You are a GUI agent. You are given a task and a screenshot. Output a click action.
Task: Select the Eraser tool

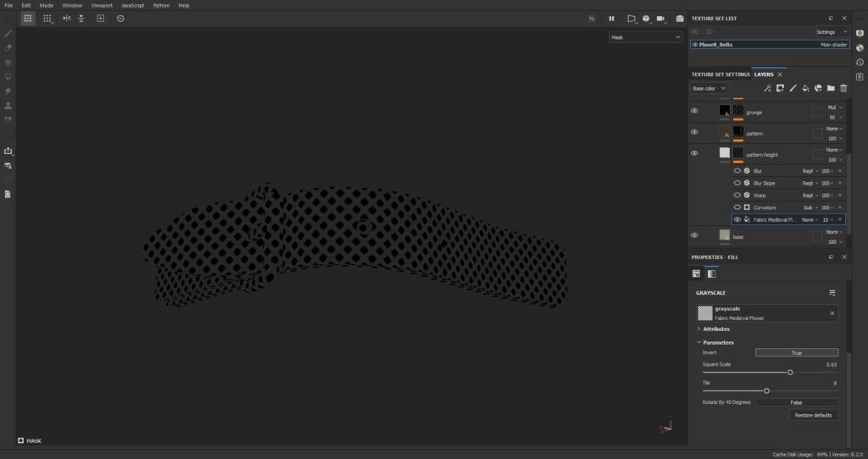(x=8, y=47)
